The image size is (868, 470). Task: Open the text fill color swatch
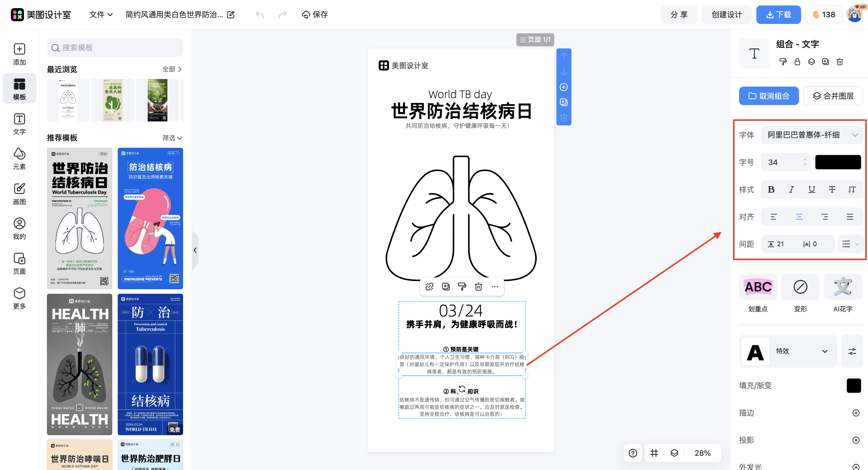pos(838,162)
